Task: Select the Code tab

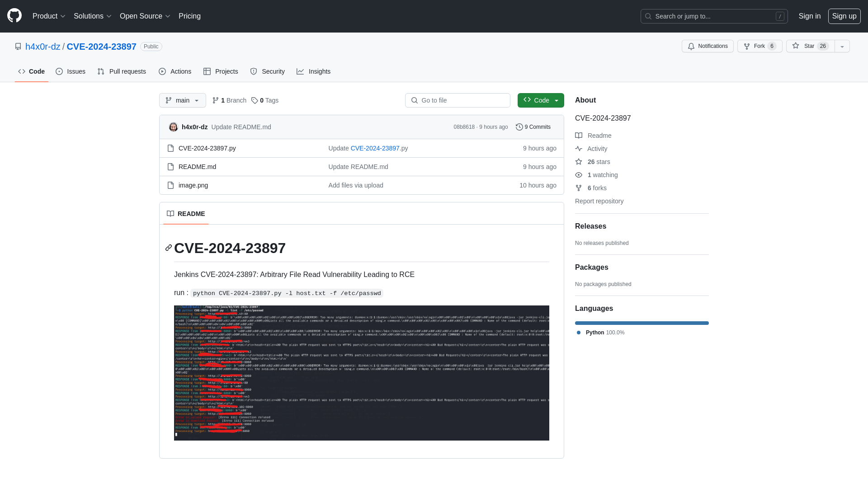Action: tap(31, 71)
